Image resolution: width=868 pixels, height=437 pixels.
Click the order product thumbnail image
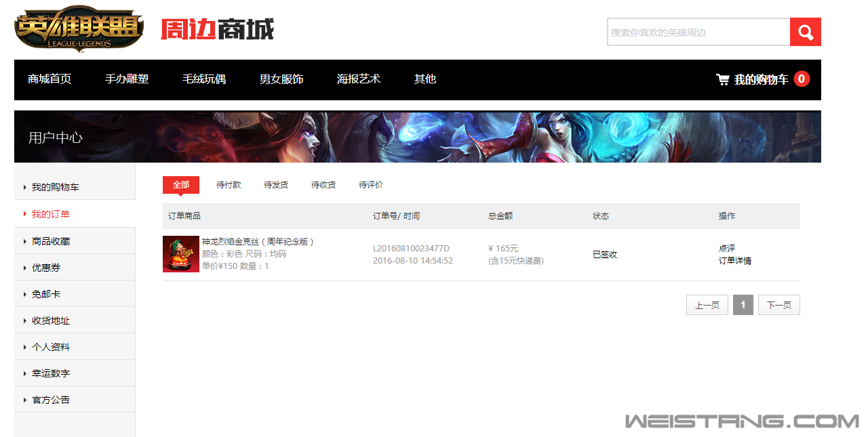pyautogui.click(x=181, y=254)
